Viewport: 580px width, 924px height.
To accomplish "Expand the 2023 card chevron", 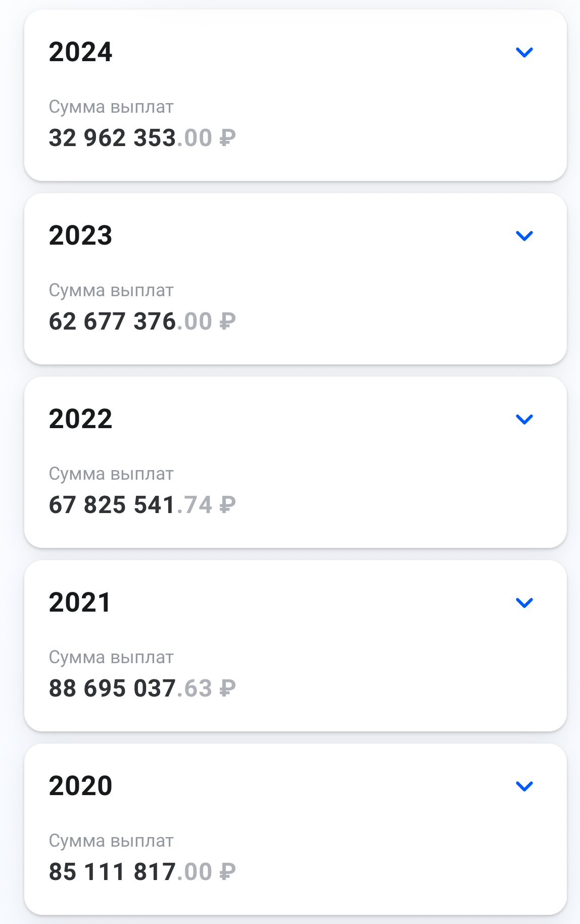I will click(524, 236).
